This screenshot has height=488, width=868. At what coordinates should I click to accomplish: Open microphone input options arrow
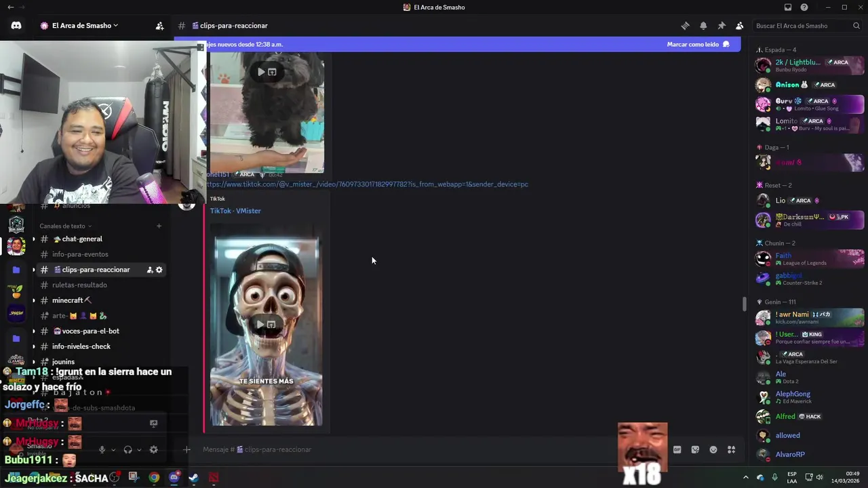tap(113, 449)
